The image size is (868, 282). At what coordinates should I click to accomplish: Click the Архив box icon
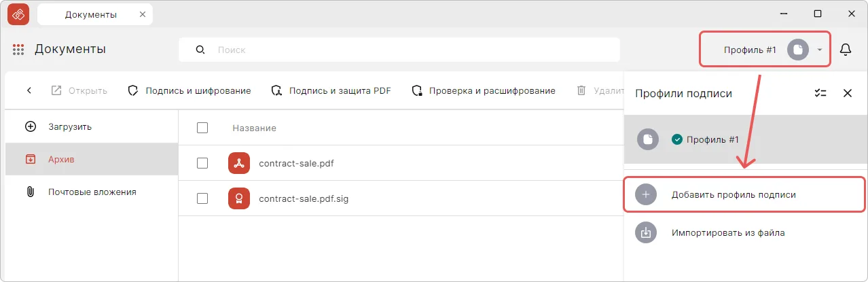tap(30, 159)
